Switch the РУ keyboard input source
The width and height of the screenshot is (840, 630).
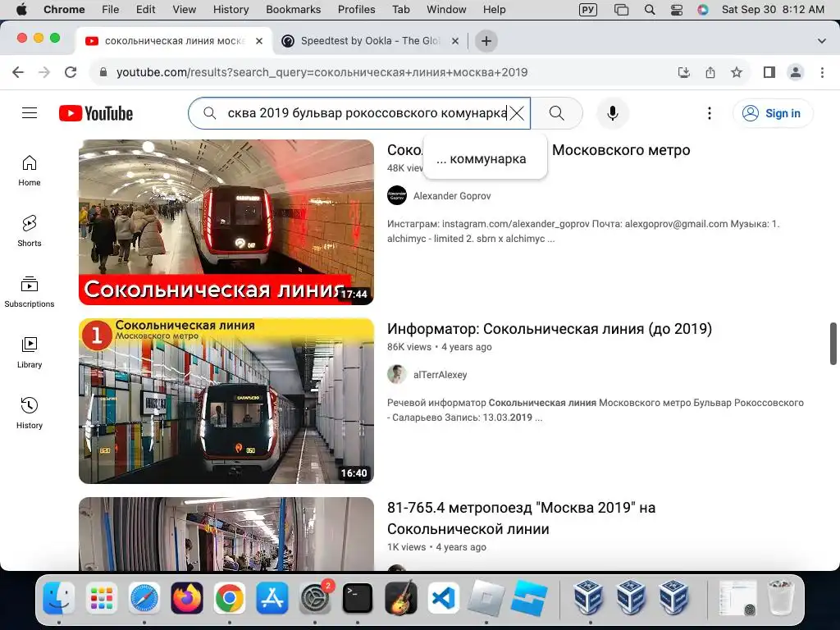click(587, 9)
